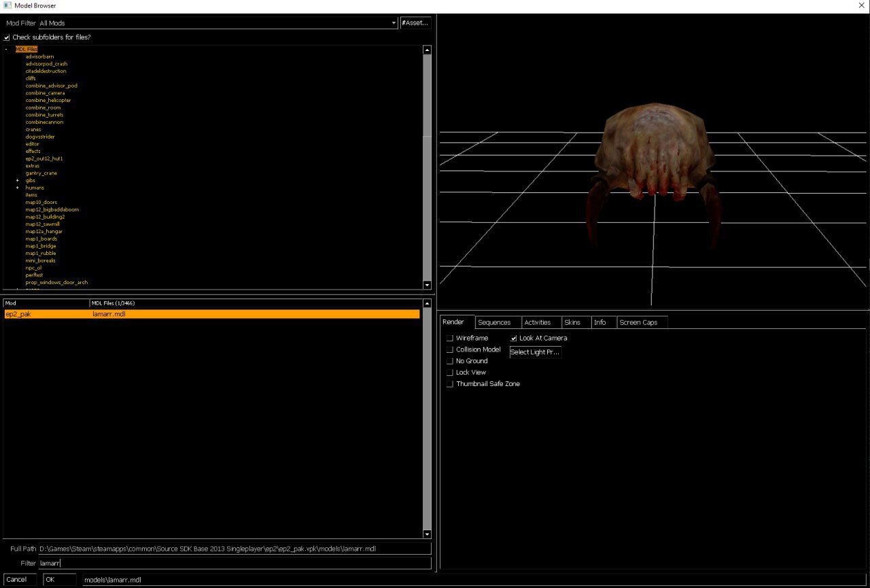Select the advisorbarn folder

coord(39,56)
